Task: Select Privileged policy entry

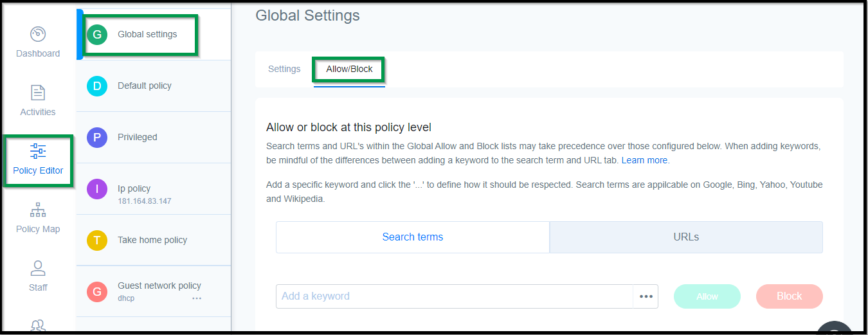Action: [154, 138]
